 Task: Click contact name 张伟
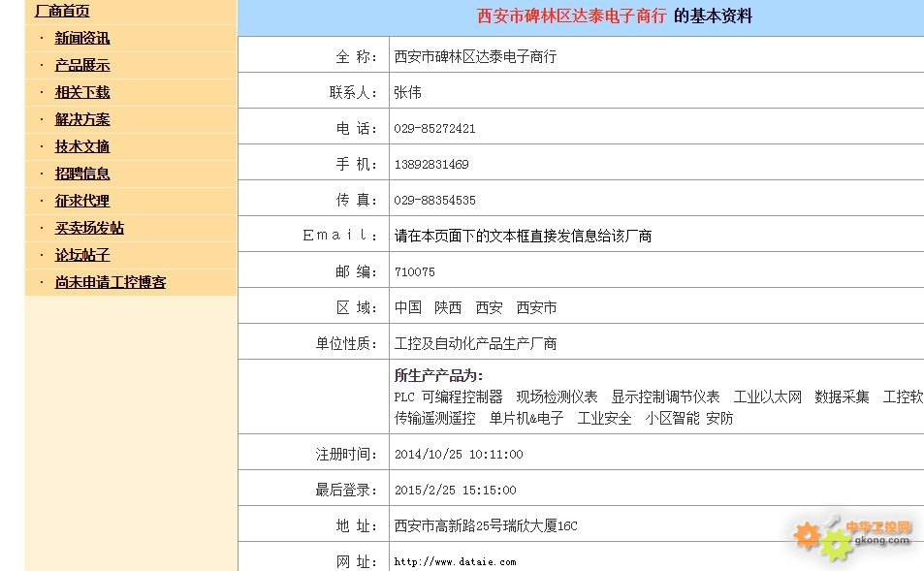click(x=408, y=92)
